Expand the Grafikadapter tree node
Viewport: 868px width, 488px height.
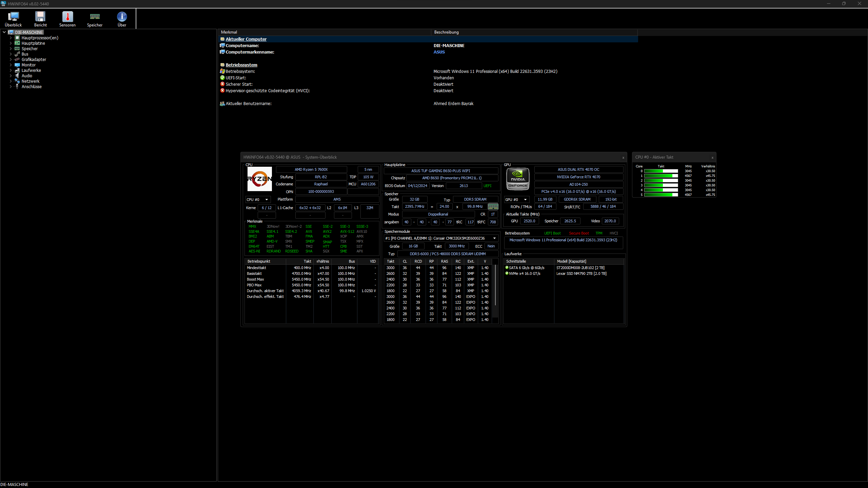pyautogui.click(x=11, y=60)
